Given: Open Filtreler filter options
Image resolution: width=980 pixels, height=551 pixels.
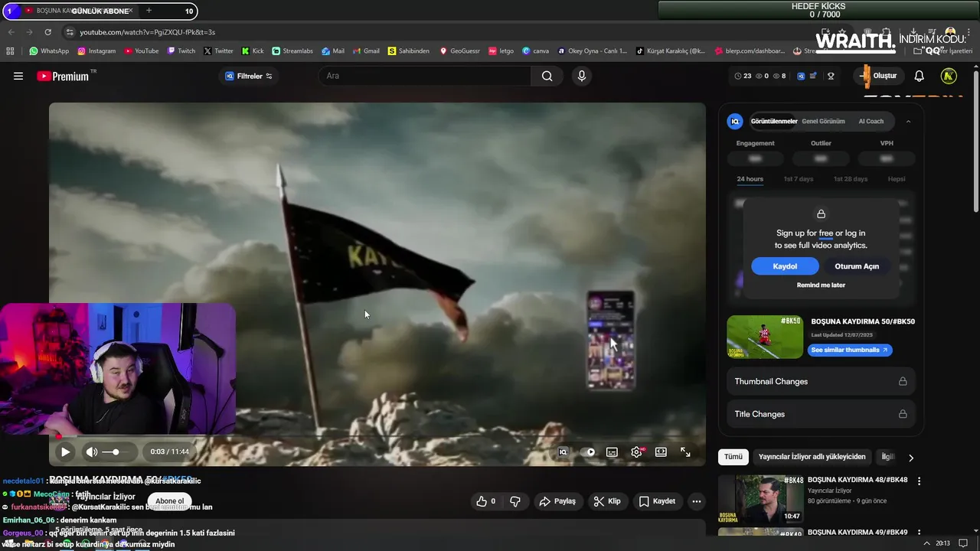Looking at the screenshot, I should 249,76.
